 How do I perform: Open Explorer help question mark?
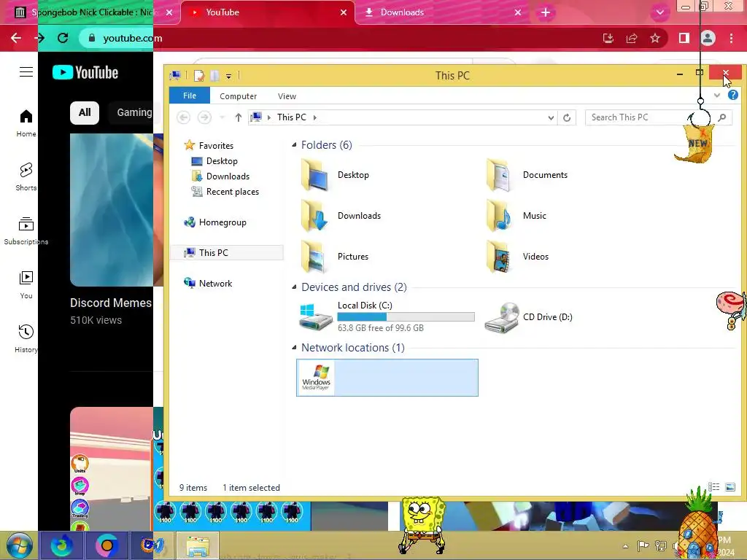pyautogui.click(x=732, y=96)
